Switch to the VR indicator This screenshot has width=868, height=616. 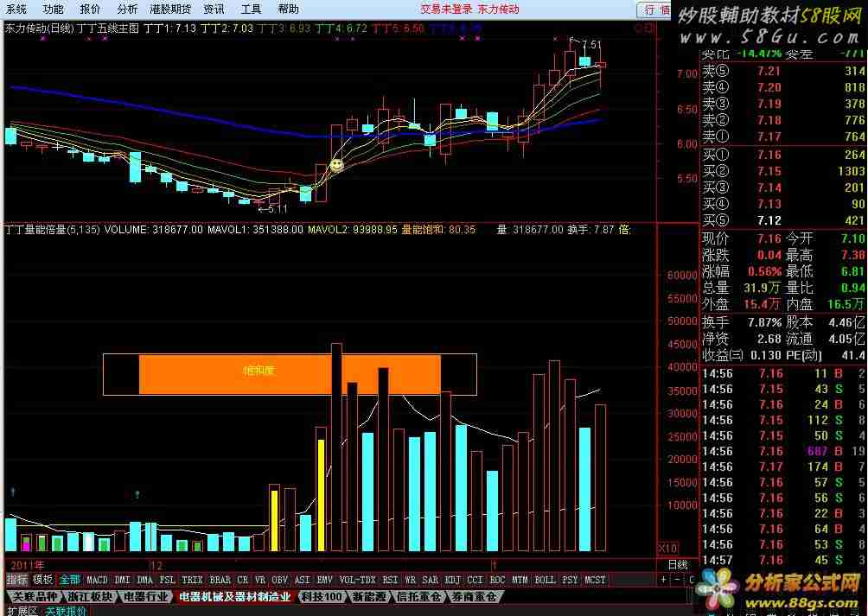pos(260,580)
